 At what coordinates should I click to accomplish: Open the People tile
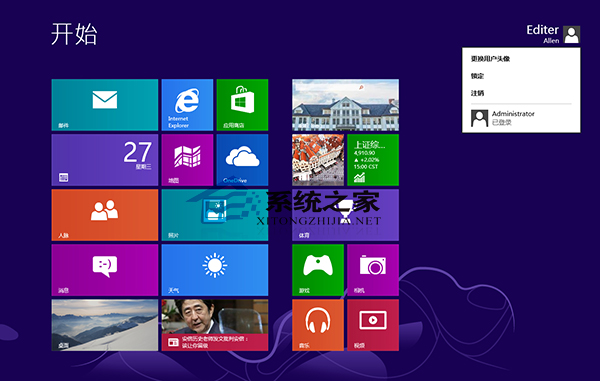(x=104, y=215)
